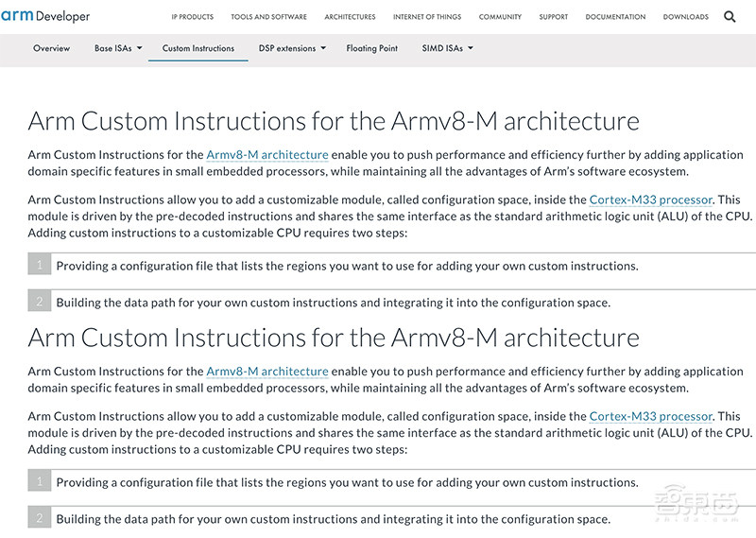756x538 pixels.
Task: Open the first Cortex-M33 processor link
Action: 650,200
